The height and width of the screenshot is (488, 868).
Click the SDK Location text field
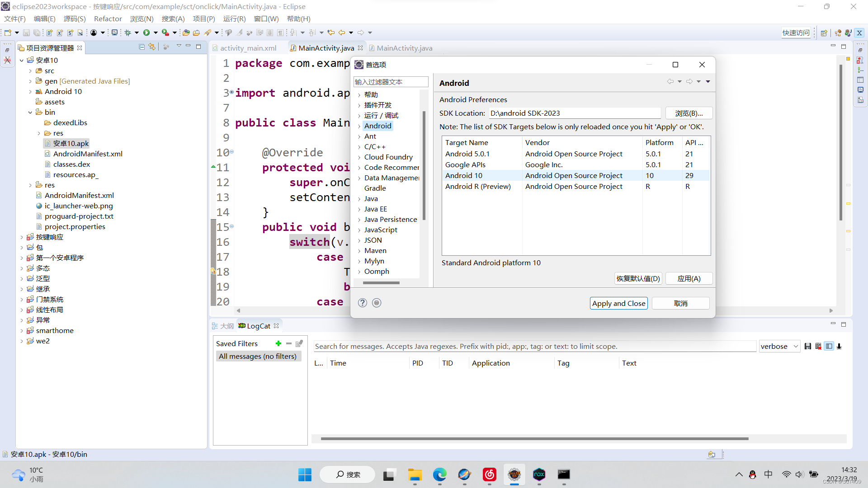click(575, 113)
